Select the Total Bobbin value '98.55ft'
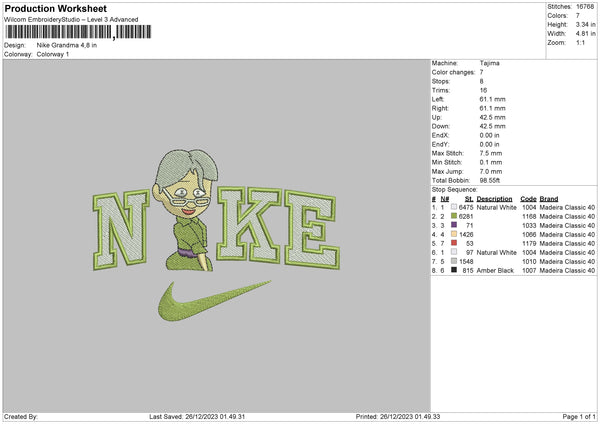Image resolution: width=600 pixels, height=424 pixels. (490, 180)
